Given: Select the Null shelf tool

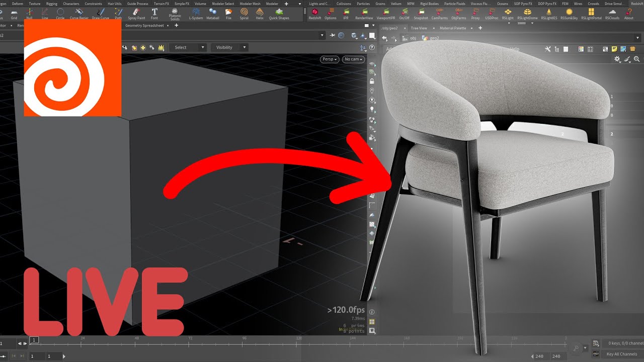Looking at the screenshot, I should pos(29,14).
